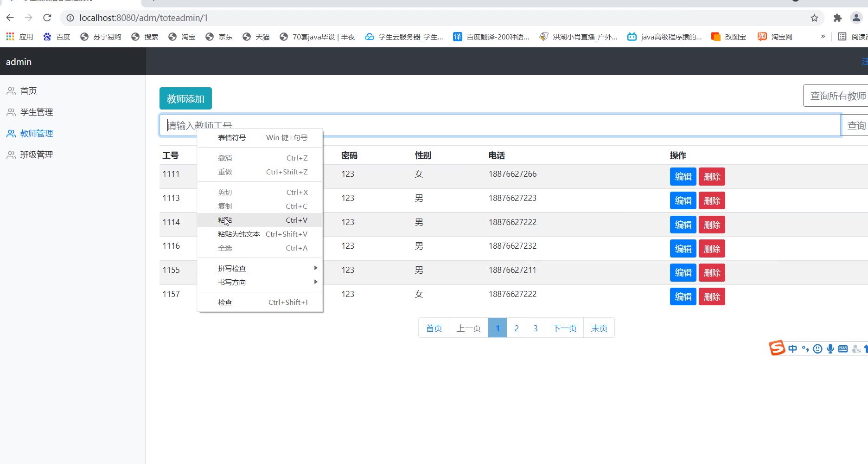The height and width of the screenshot is (464, 868).
Task: Open the 应用 apps grid bookmark
Action: point(19,37)
